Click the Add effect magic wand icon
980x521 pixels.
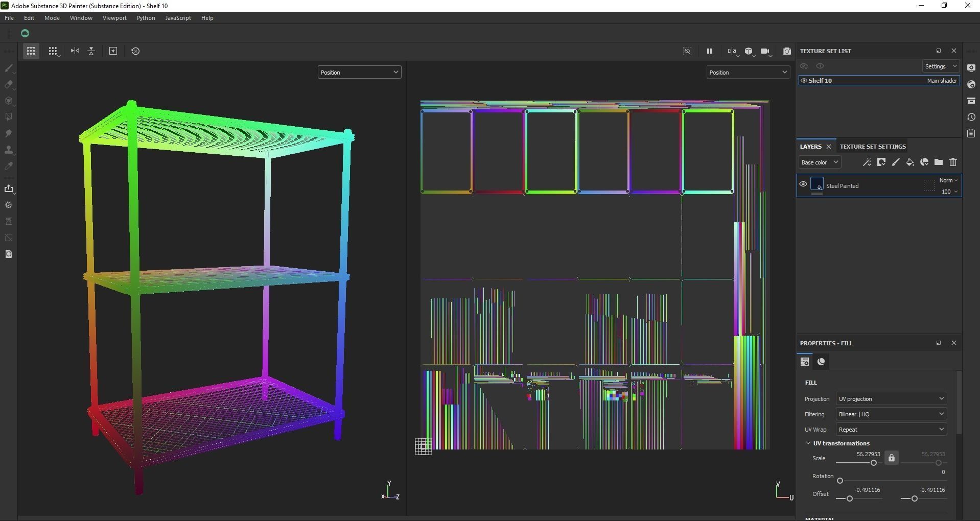coord(867,162)
